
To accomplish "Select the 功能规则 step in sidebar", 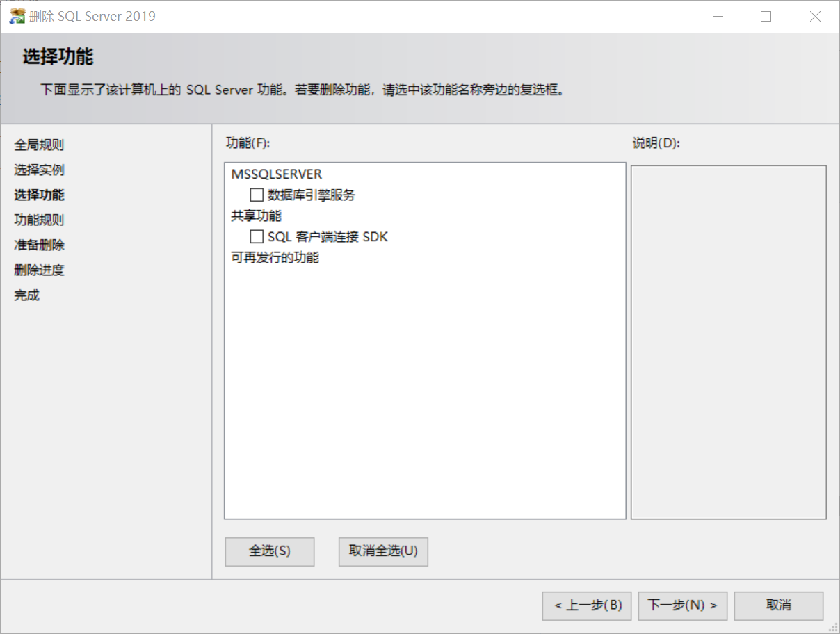I will [39, 220].
